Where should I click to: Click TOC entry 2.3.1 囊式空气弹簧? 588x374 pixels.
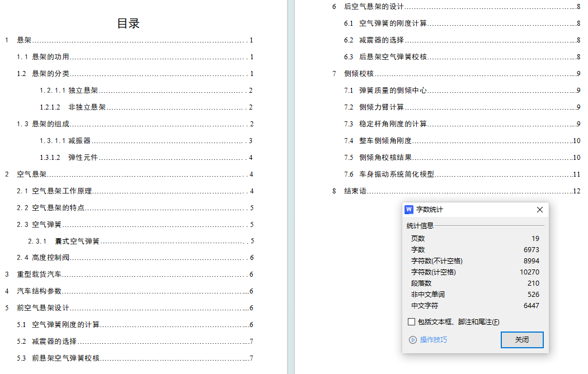click(x=141, y=241)
